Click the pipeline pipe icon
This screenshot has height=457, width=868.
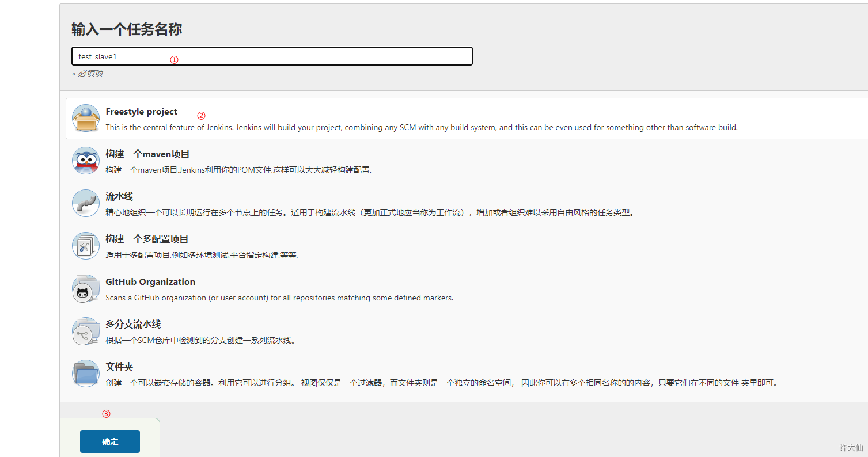click(86, 203)
